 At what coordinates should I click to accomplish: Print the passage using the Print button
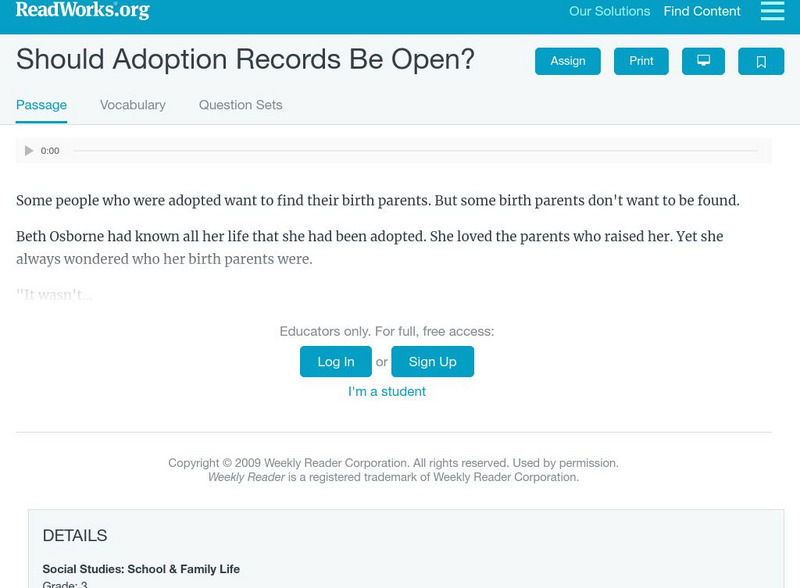(640, 60)
